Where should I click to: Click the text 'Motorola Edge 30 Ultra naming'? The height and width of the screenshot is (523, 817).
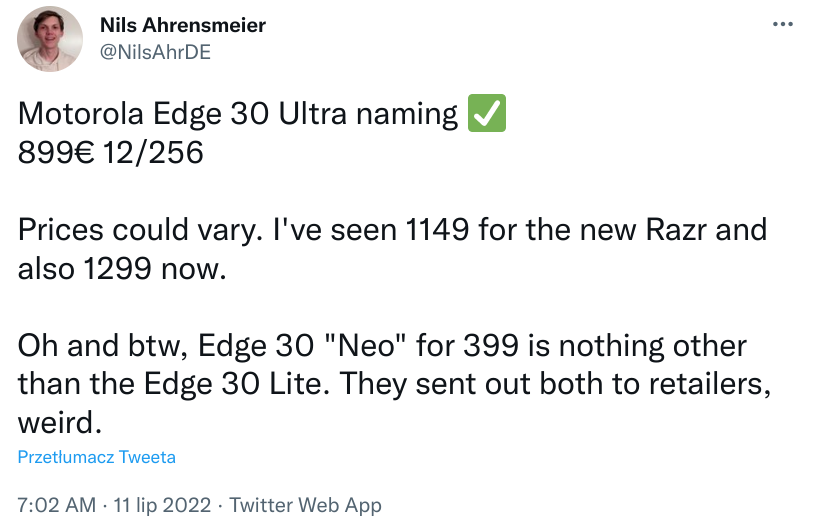pyautogui.click(x=238, y=114)
